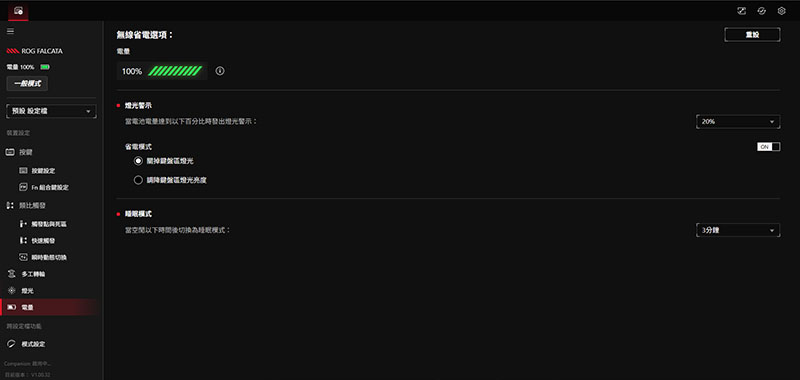Open 燈光 lighting section in the sidebar
800x380 pixels.
tap(28, 291)
